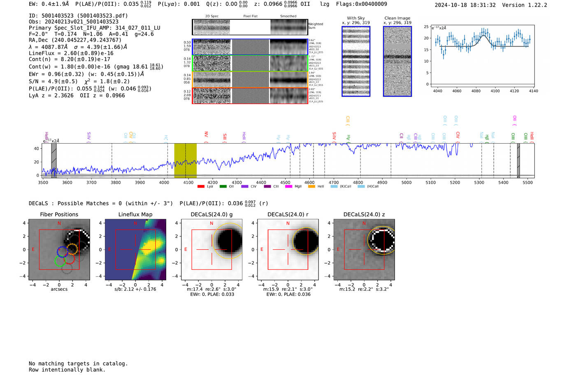Select the blue-bordered fiber spectrum row
The width and height of the screenshot is (576, 392).
250,47
